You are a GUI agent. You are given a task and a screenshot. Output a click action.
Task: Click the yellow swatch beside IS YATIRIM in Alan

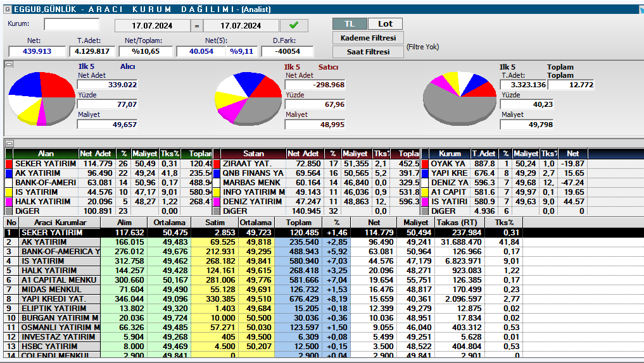coord(9,192)
